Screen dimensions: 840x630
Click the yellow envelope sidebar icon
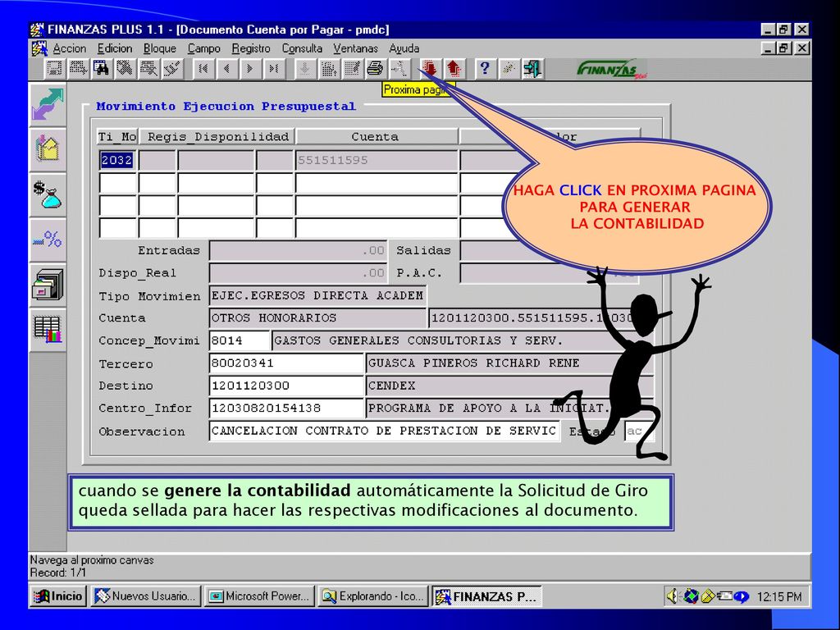coord(48,149)
